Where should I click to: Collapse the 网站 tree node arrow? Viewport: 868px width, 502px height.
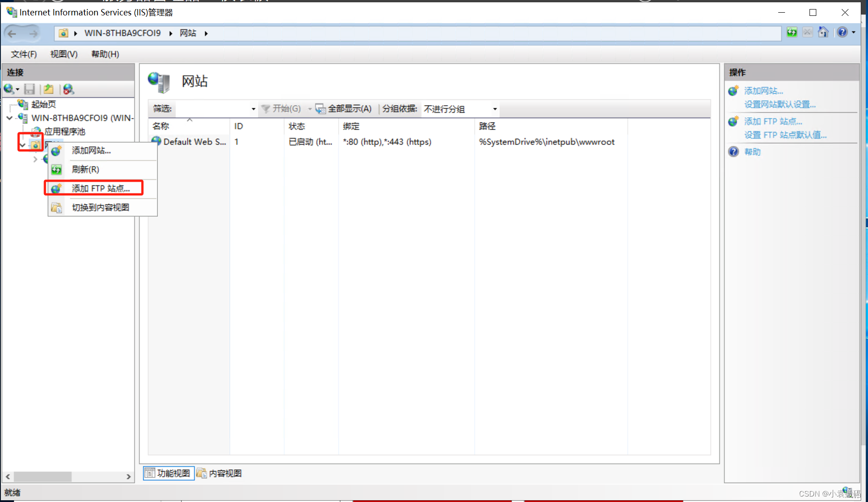pos(23,145)
